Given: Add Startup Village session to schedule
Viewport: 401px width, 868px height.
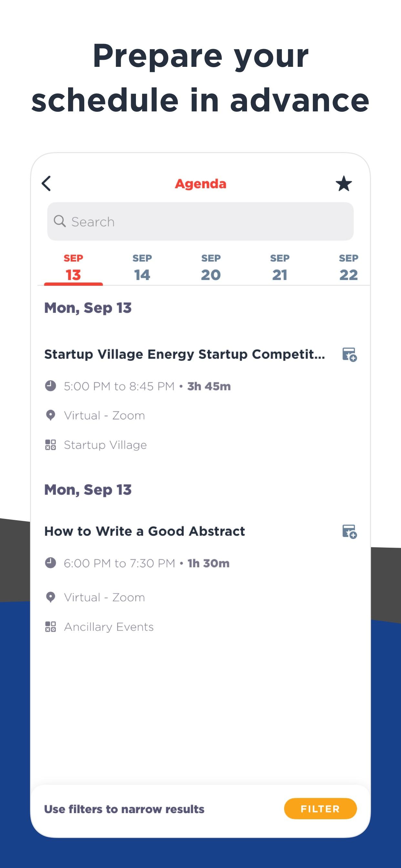Looking at the screenshot, I should [x=349, y=355].
